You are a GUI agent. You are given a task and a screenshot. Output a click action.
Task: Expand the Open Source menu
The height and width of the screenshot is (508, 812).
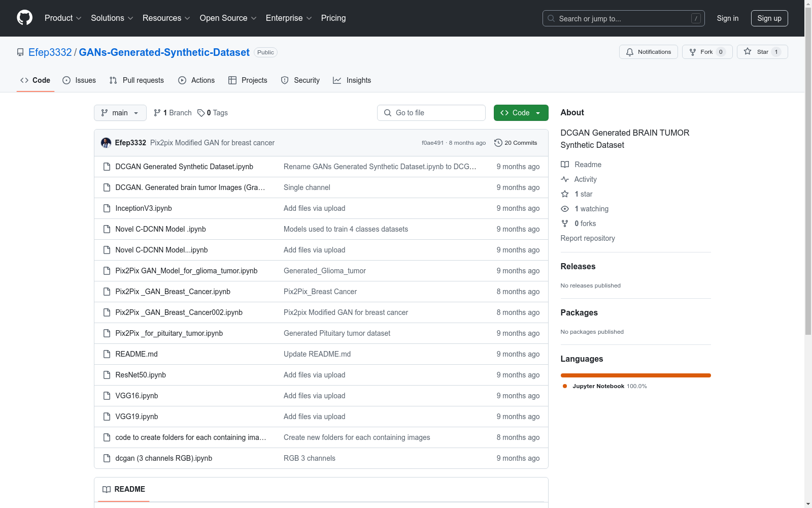[x=228, y=18]
